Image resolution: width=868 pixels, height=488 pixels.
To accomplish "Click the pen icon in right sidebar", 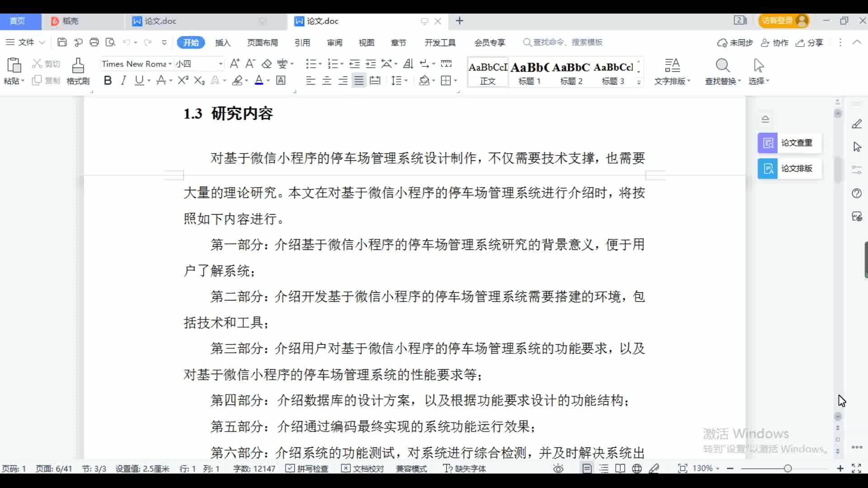I will click(857, 124).
